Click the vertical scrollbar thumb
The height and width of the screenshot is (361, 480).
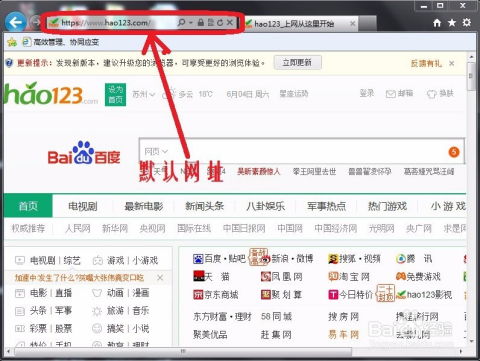click(472, 76)
